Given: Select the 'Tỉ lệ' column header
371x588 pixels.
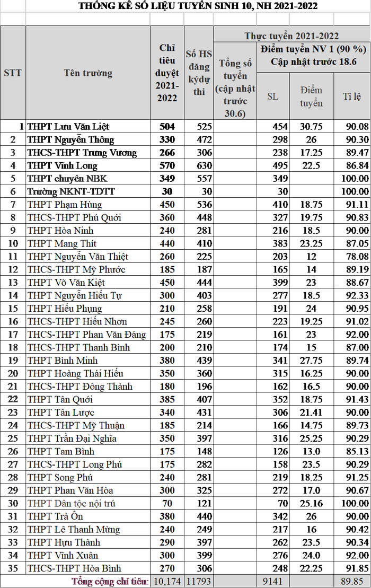Looking at the screenshot, I should pyautogui.click(x=352, y=96).
